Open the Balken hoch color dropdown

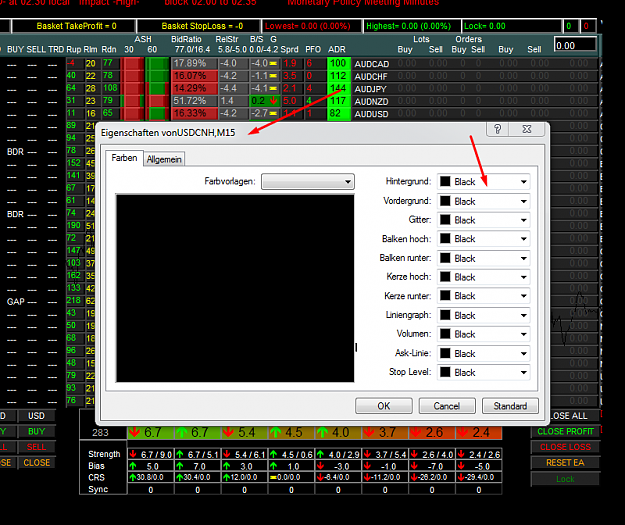click(483, 239)
